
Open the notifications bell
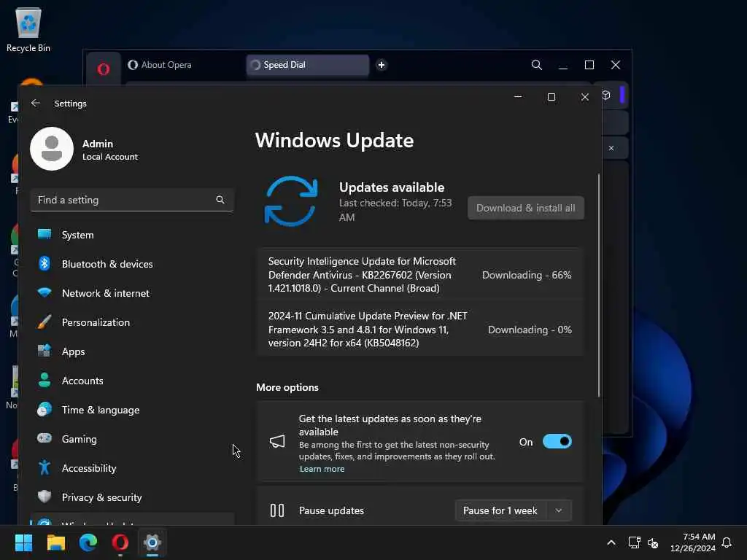[x=727, y=542]
